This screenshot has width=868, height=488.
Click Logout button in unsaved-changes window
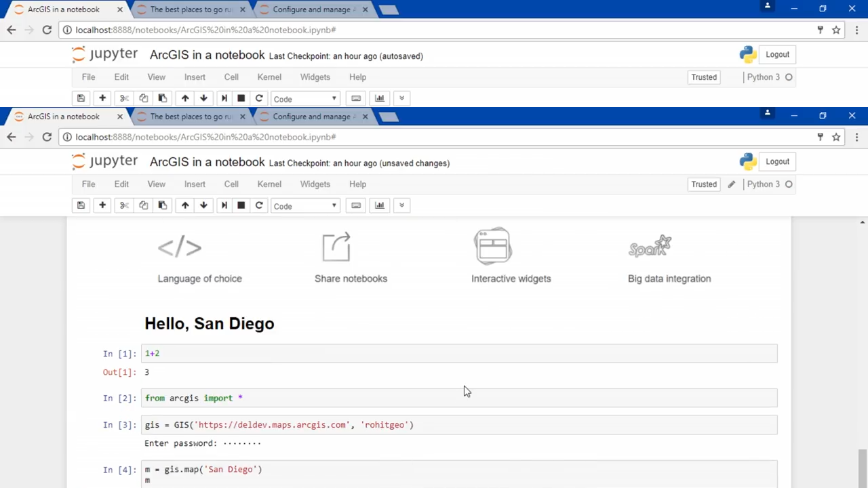pyautogui.click(x=777, y=161)
